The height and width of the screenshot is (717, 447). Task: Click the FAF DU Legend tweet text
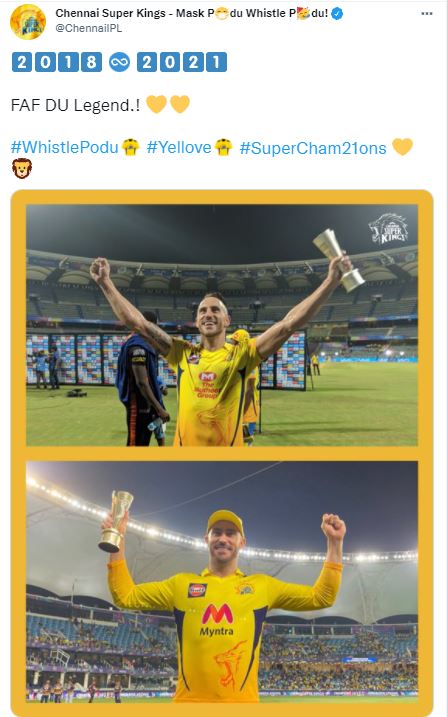coord(75,105)
